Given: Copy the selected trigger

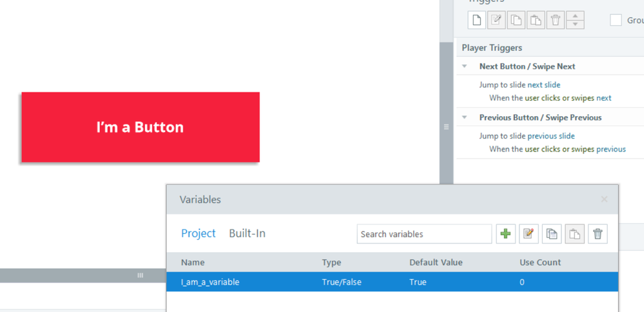Looking at the screenshot, I should coord(516,20).
